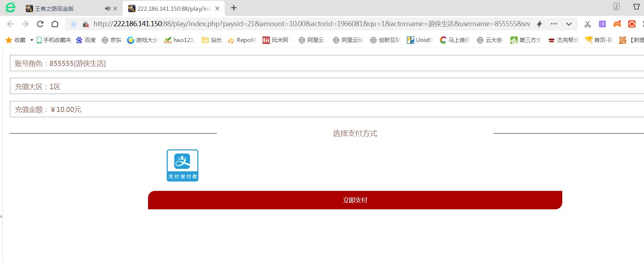Click the red 立即支付 pay button

click(x=355, y=200)
